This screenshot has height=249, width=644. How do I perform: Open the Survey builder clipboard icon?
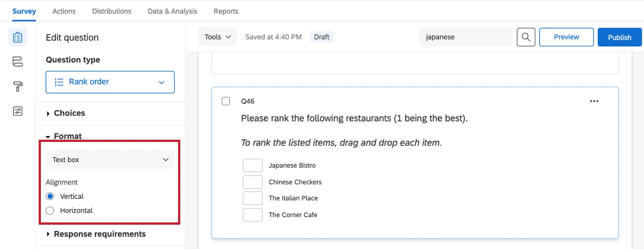click(17, 37)
